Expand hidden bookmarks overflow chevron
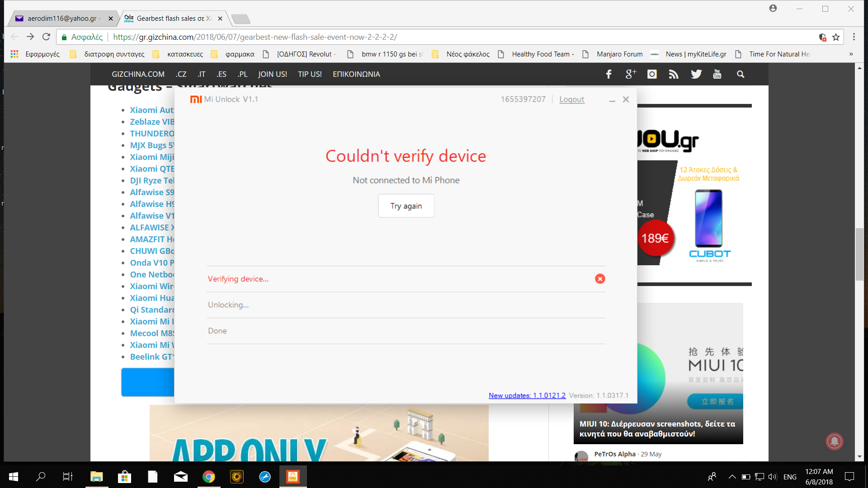The image size is (868, 488). click(851, 54)
